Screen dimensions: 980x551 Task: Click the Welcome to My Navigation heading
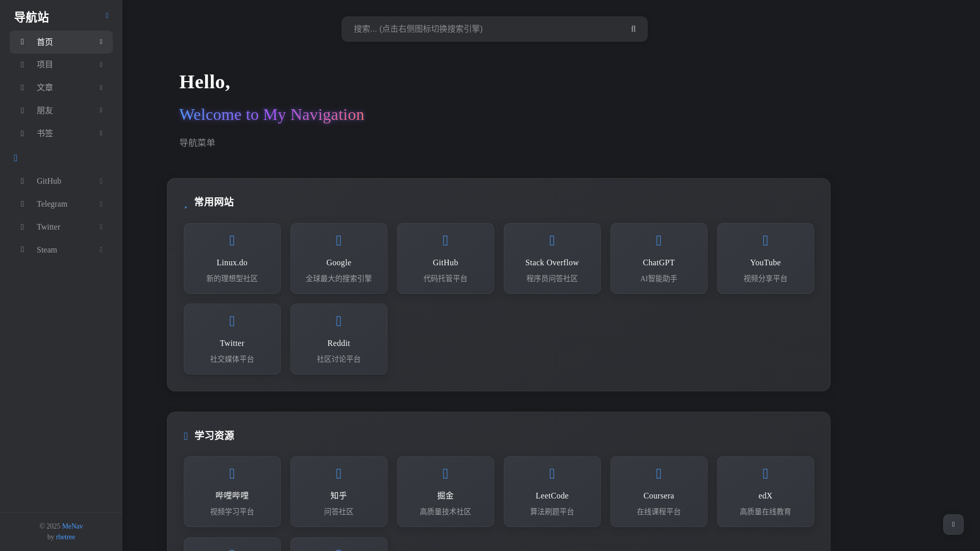[272, 114]
